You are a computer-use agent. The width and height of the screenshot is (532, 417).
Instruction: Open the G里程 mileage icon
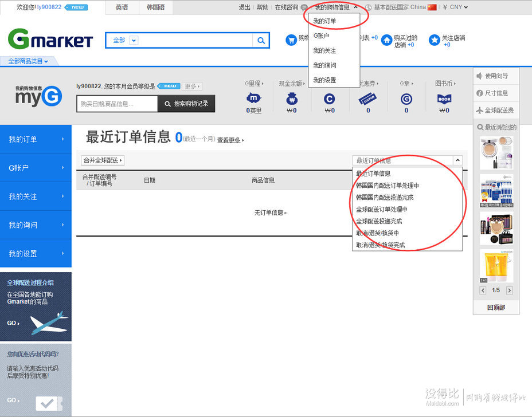point(253,99)
